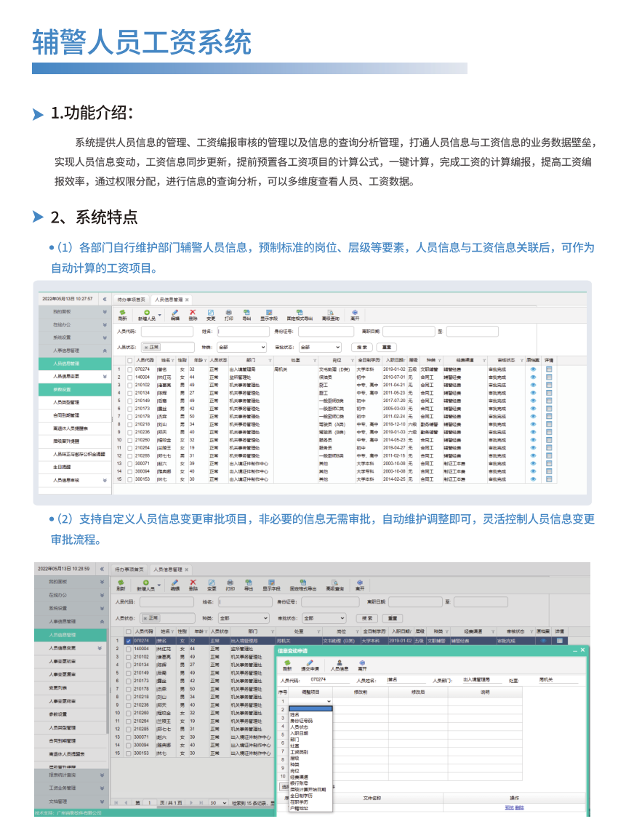Tick the checkbox for row 300094 in the upper table
618x840 pixels.
(130, 471)
